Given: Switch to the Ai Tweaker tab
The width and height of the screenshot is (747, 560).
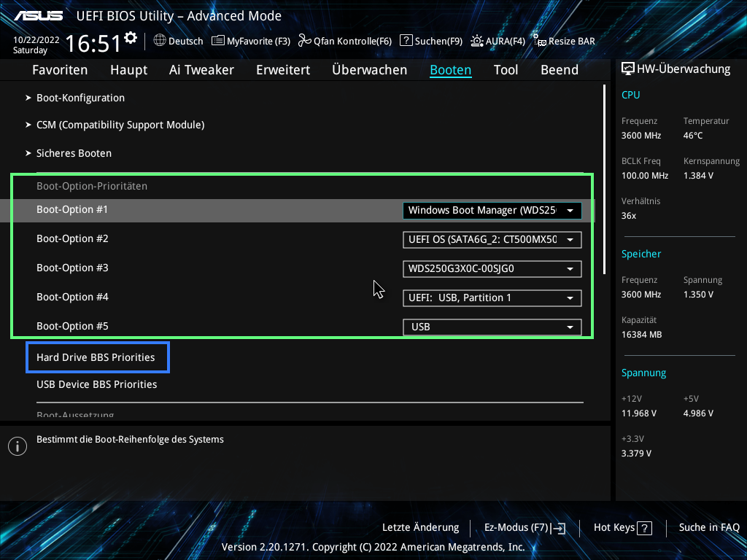Looking at the screenshot, I should pos(201,70).
